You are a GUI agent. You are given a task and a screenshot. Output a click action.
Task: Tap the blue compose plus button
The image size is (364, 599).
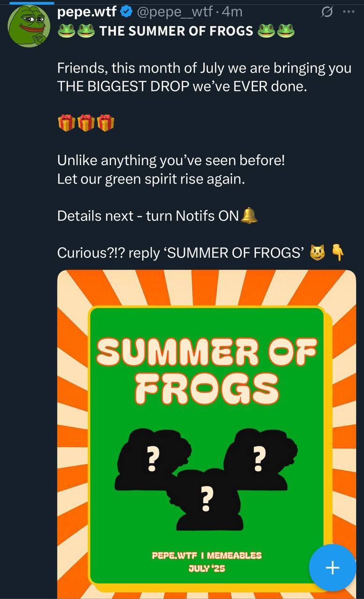[332, 568]
